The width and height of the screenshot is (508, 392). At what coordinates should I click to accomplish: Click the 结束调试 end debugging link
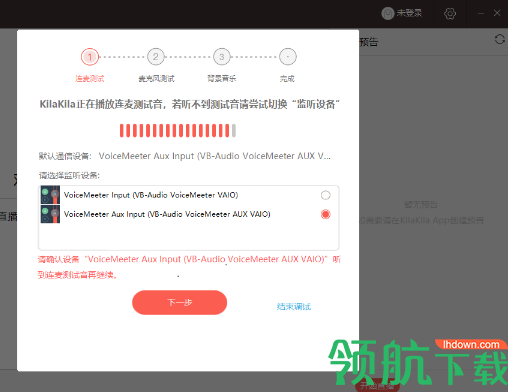[294, 307]
